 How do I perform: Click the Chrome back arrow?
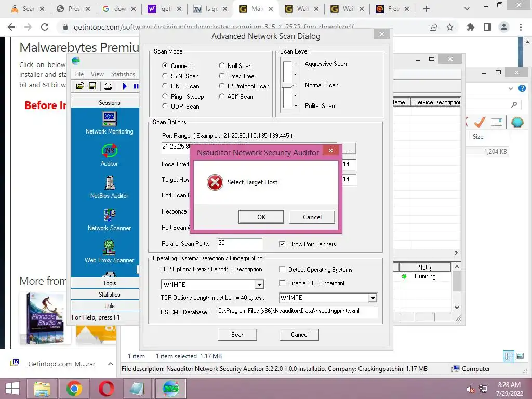11,27
